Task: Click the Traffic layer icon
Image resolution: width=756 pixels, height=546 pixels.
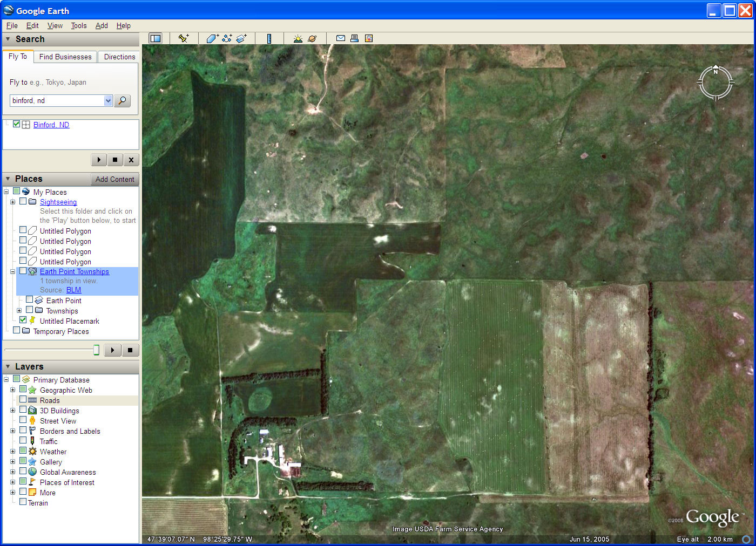Action: pyautogui.click(x=32, y=441)
